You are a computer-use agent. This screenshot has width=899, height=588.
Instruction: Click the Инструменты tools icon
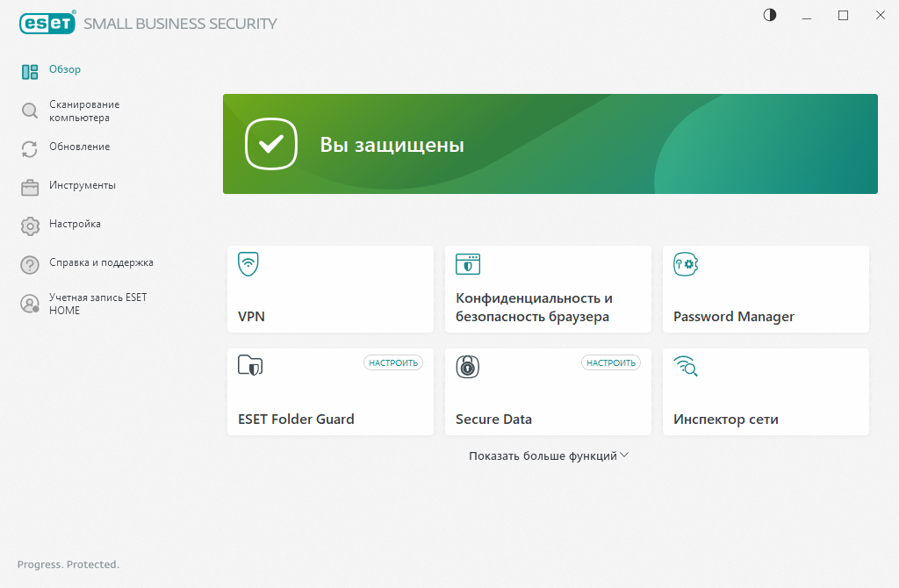(29, 186)
